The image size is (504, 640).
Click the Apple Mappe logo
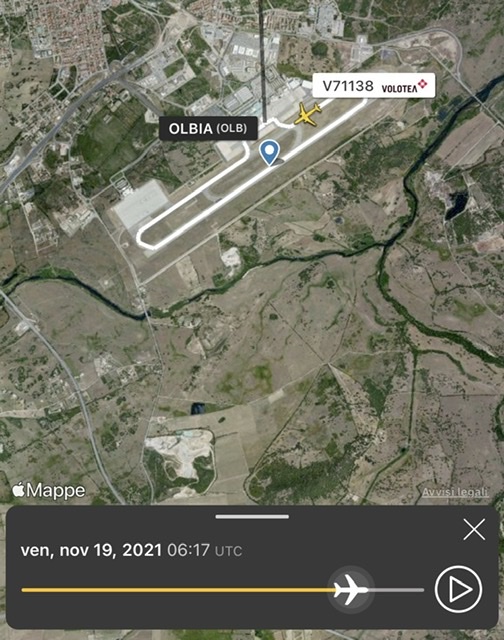49,490
